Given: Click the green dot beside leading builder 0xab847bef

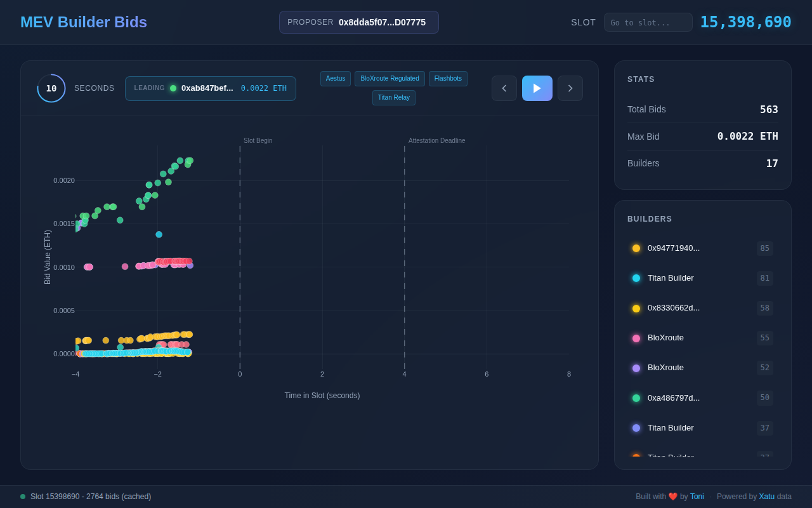Looking at the screenshot, I should click(173, 88).
